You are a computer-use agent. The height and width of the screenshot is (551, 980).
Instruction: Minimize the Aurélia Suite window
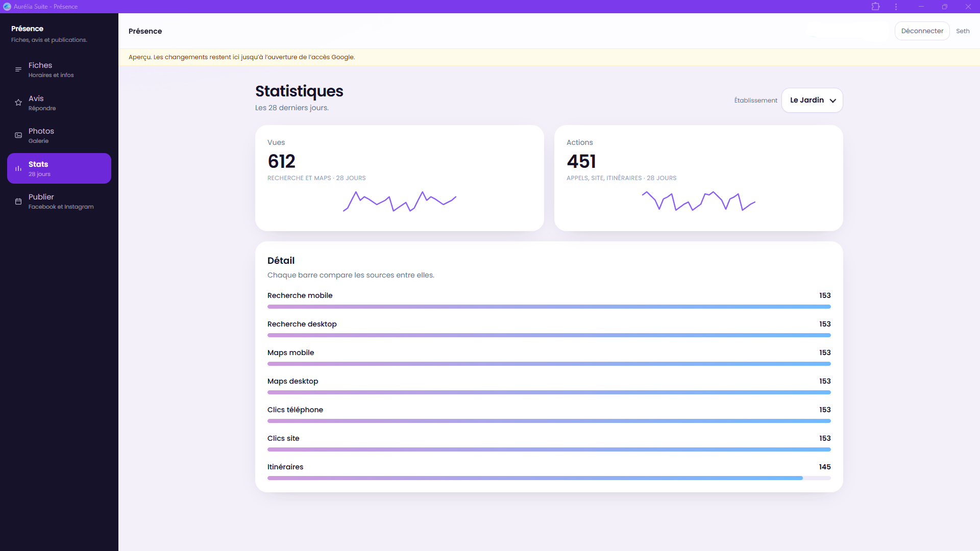coord(921,7)
